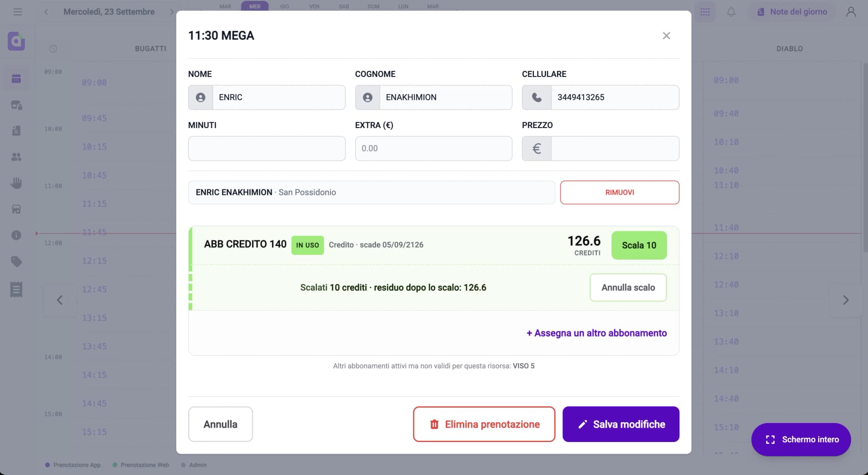The image size is (868, 475).
Task: Click Assegna un altro abbonamento link
Action: coord(596,333)
